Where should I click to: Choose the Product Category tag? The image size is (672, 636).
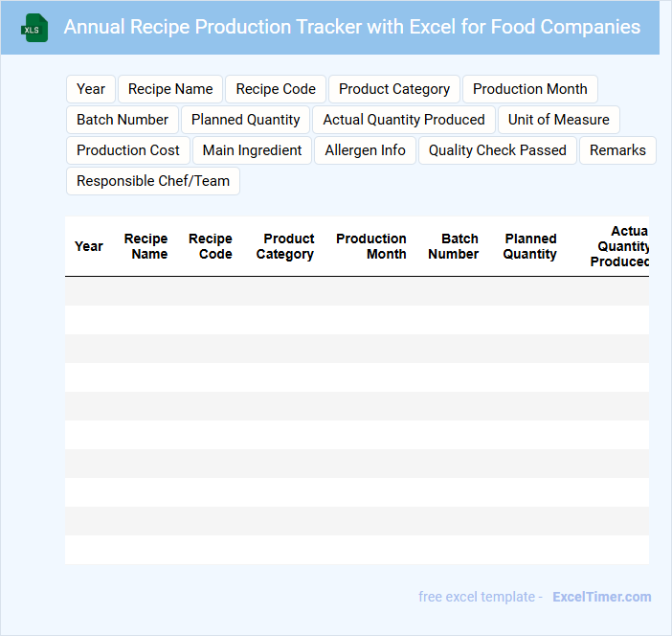[x=394, y=89]
